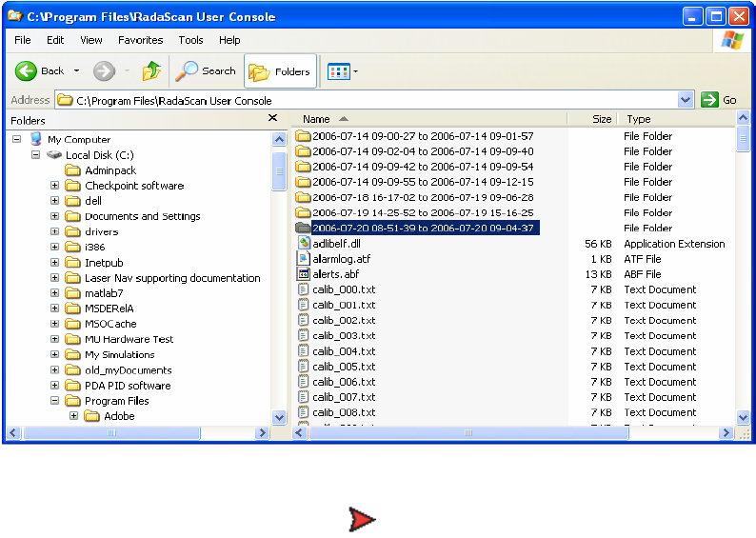Open the Edit menu
The height and width of the screenshot is (538, 756).
point(55,40)
